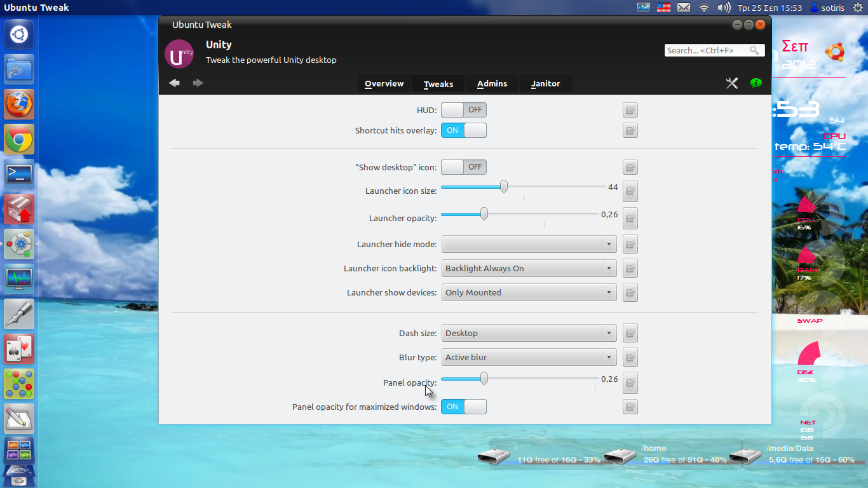This screenshot has height=488, width=868.
Task: Toggle the HUD switch on
Action: [x=463, y=110]
